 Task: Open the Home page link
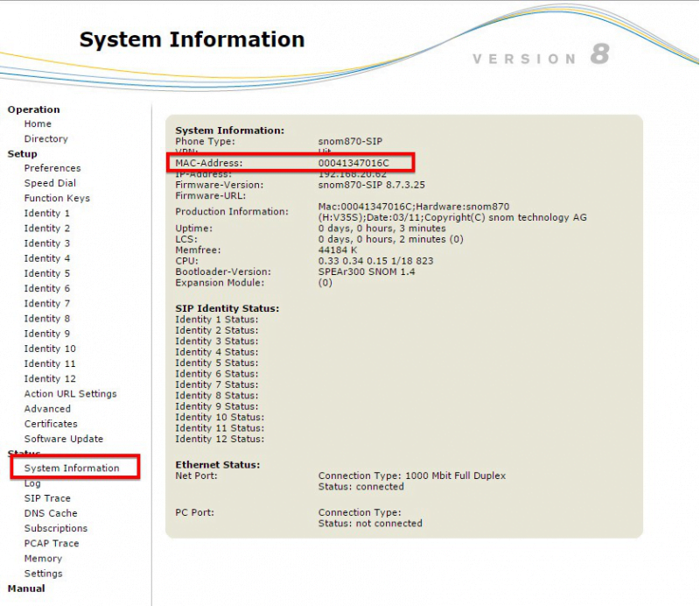click(38, 123)
